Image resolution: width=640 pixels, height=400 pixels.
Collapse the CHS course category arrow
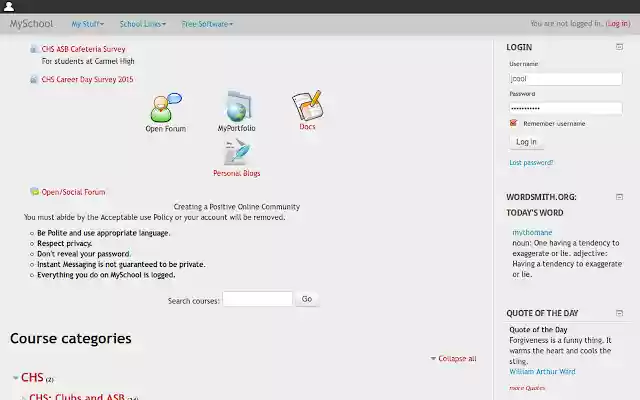pyautogui.click(x=16, y=378)
